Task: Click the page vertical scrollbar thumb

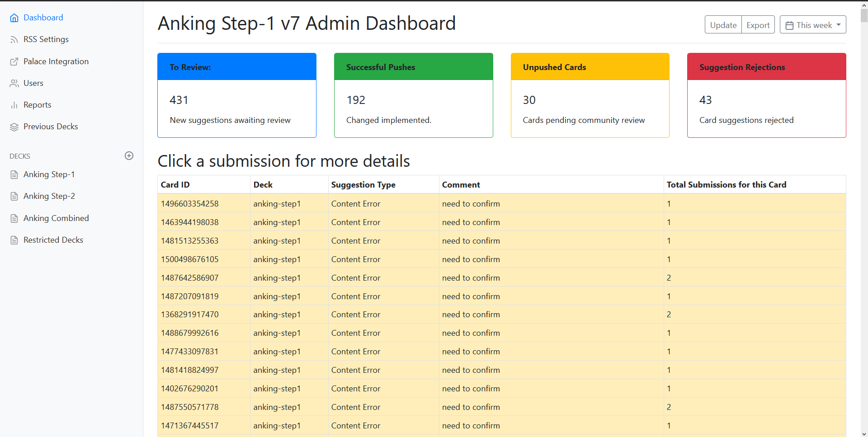Action: click(864, 15)
